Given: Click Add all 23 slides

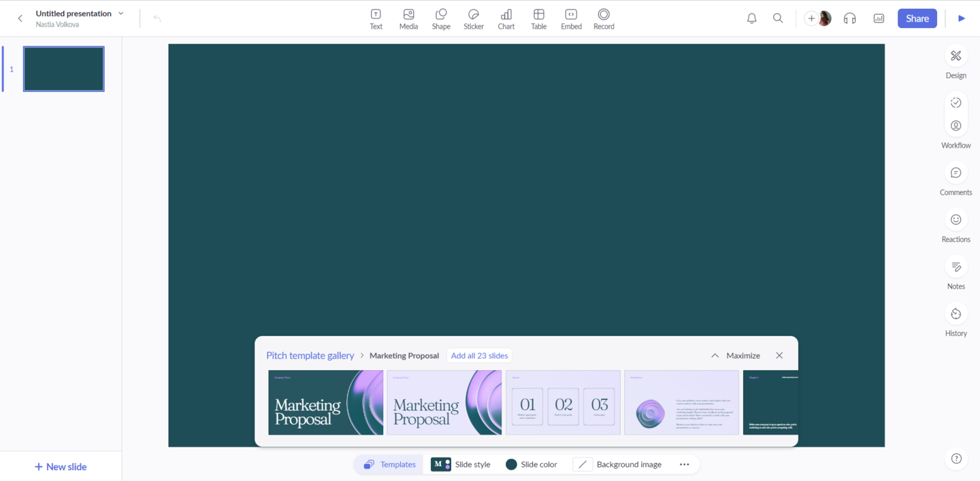Looking at the screenshot, I should click(479, 356).
